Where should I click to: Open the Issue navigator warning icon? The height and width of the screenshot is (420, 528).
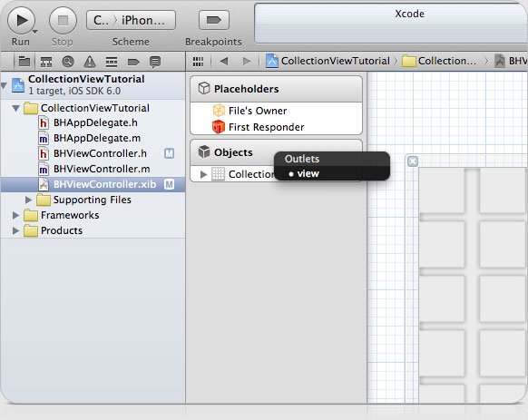(x=90, y=62)
